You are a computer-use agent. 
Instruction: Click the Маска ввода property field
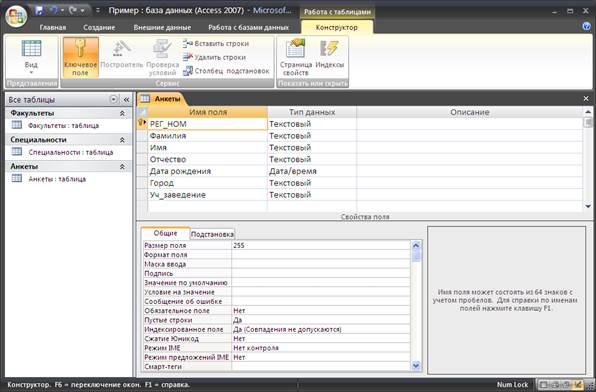click(321, 264)
